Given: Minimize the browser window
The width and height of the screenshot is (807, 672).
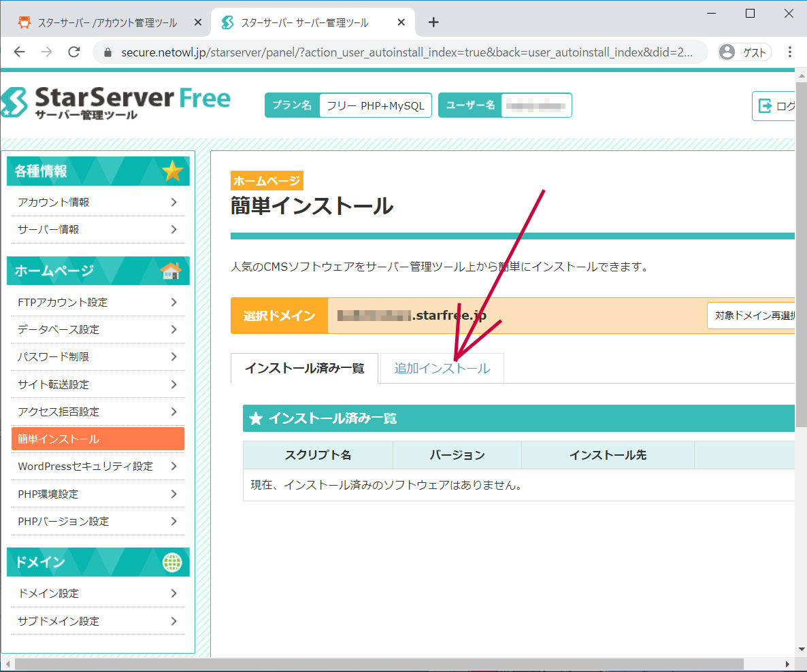Looking at the screenshot, I should point(711,14).
